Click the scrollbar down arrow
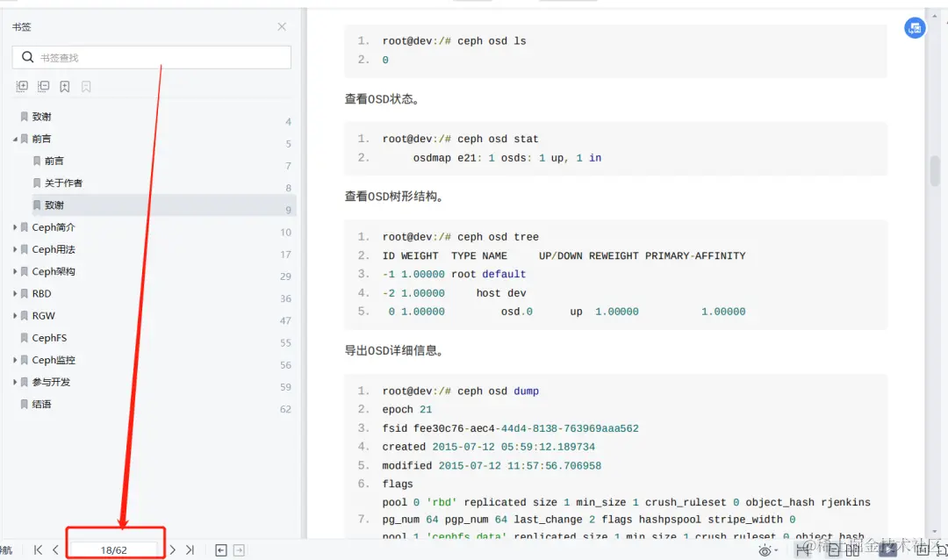The image size is (948, 560). coord(935,532)
